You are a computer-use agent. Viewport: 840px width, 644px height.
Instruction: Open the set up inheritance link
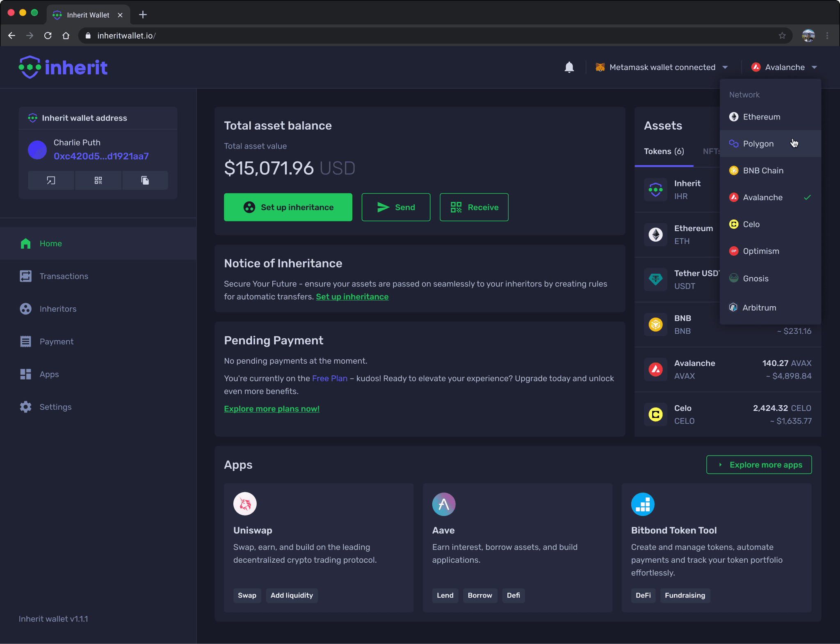click(352, 296)
